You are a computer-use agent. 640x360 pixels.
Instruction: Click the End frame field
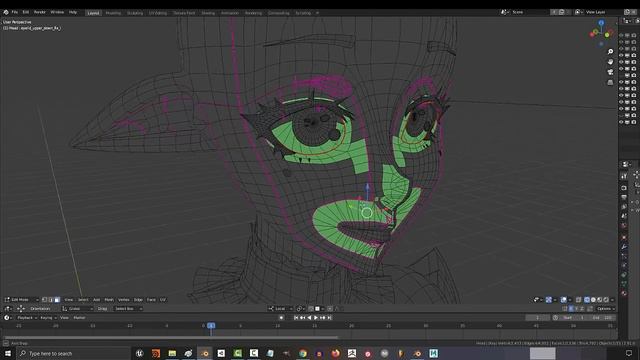[603, 318]
